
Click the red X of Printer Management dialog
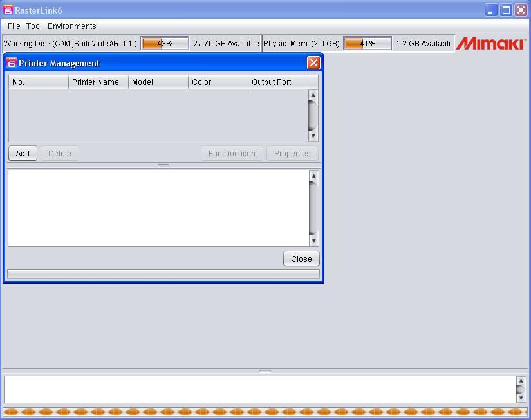pyautogui.click(x=313, y=62)
